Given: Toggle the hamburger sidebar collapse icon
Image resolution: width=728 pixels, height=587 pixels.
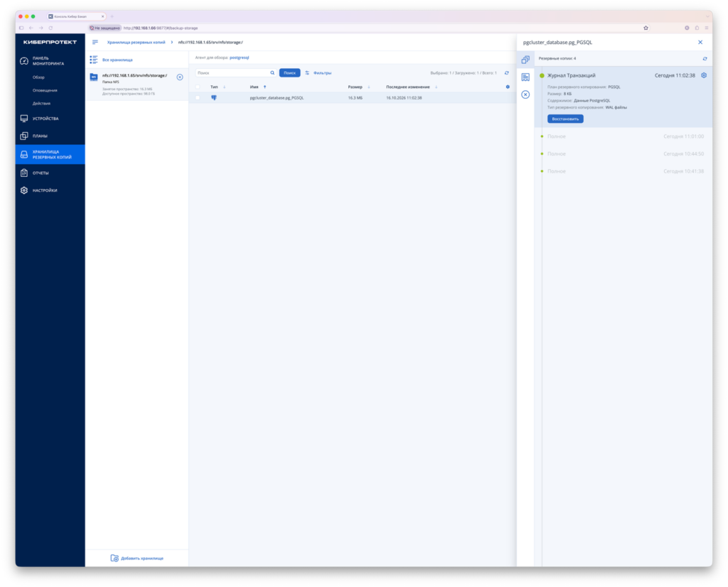Looking at the screenshot, I should tap(95, 42).
